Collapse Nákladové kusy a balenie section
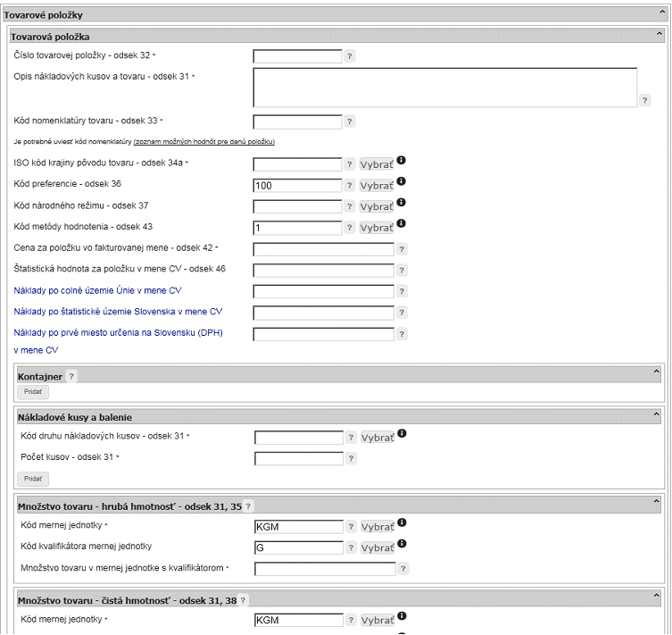The width and height of the screenshot is (672, 635). click(656, 414)
